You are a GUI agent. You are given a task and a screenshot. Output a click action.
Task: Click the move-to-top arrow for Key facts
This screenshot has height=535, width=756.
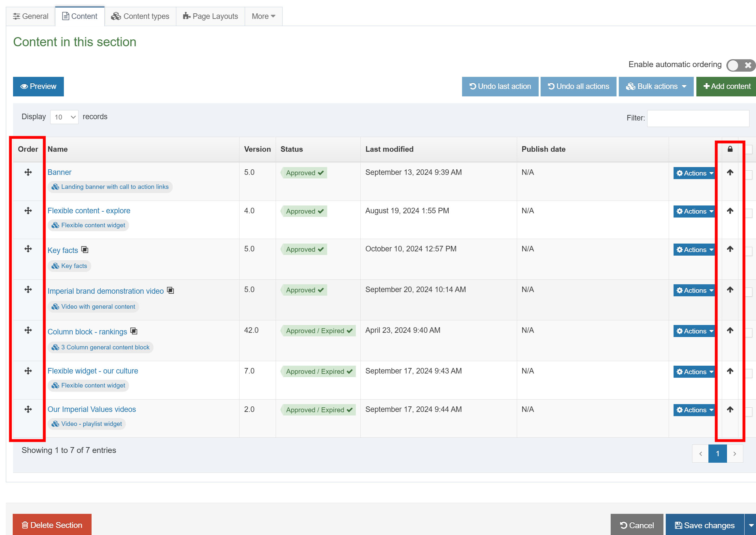(x=730, y=249)
